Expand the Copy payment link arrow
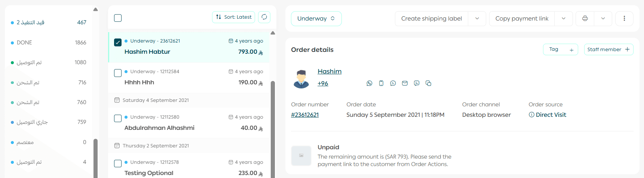644x178 pixels. coord(564,18)
